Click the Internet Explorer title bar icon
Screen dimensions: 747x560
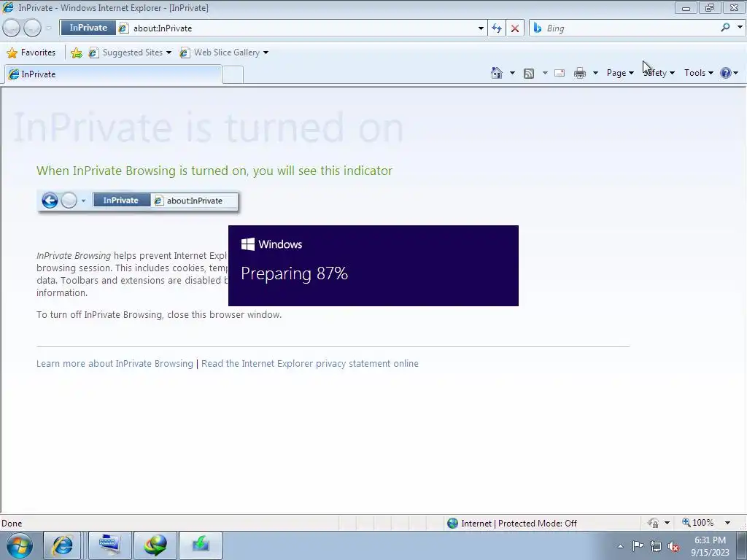(x=8, y=7)
